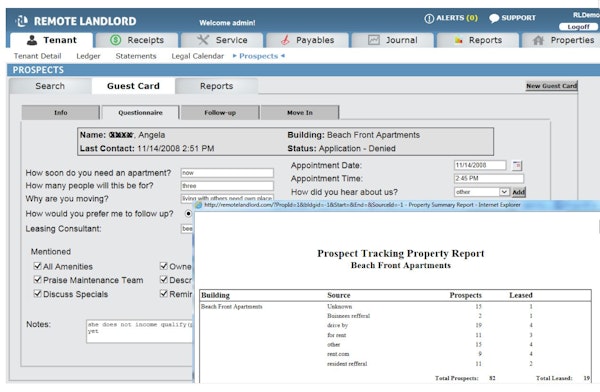Image resolution: width=600 pixels, height=392 pixels.
Task: Toggle the Discuss Specials checkbox
Action: point(38,294)
